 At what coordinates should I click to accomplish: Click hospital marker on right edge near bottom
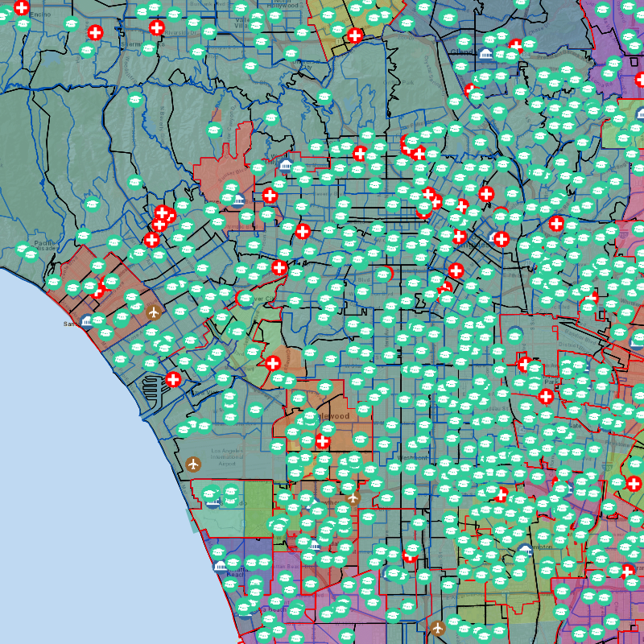634,483
